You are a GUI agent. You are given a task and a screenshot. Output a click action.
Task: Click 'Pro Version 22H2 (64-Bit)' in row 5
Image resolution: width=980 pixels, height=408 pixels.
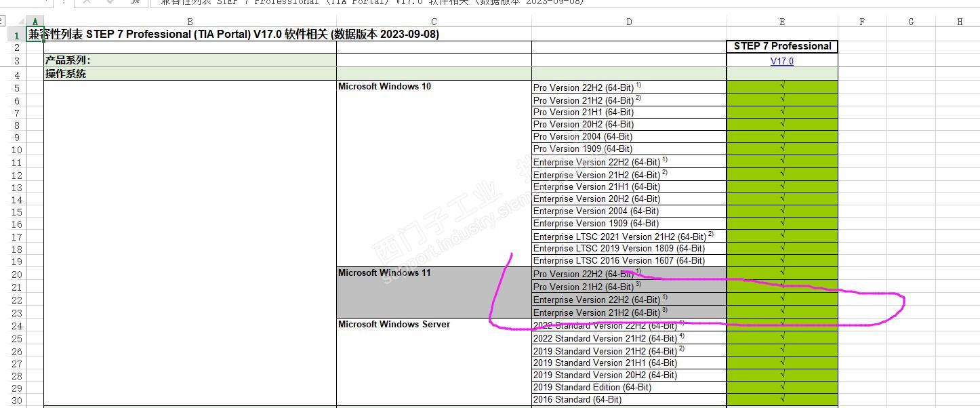click(x=629, y=87)
